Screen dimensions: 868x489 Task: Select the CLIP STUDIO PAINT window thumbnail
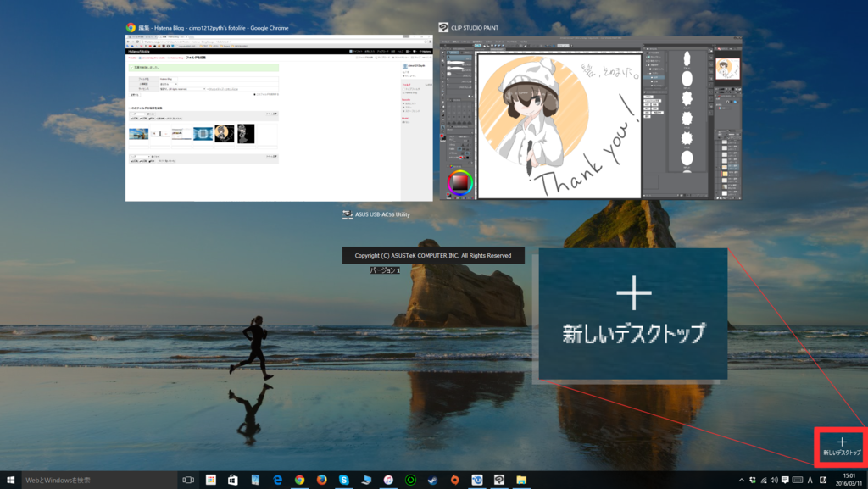(x=590, y=118)
